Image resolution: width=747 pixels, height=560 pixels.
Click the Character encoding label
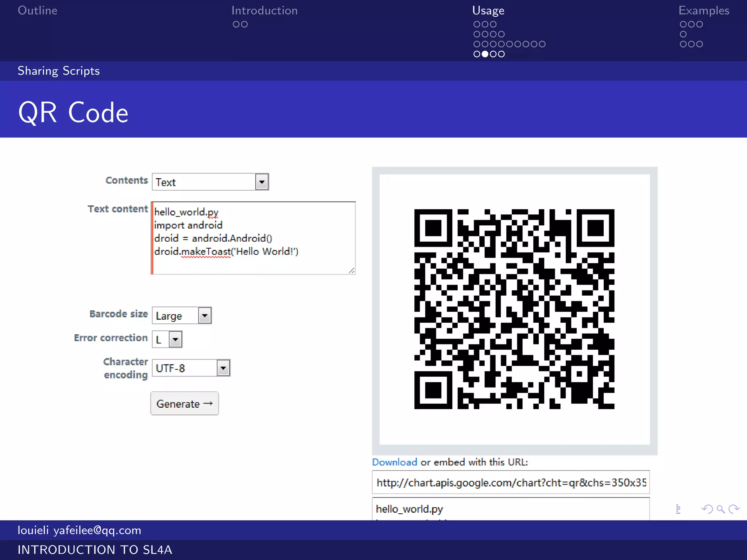[x=125, y=368]
